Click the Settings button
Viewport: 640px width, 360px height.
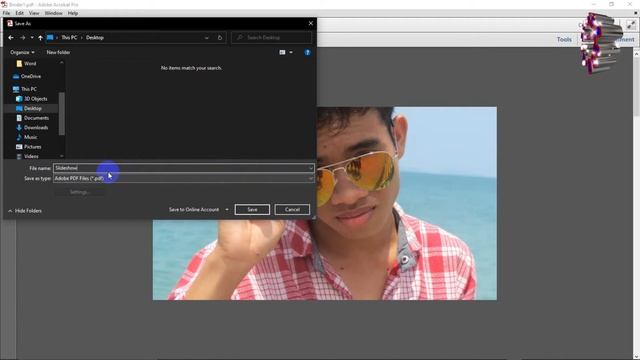coord(79,192)
